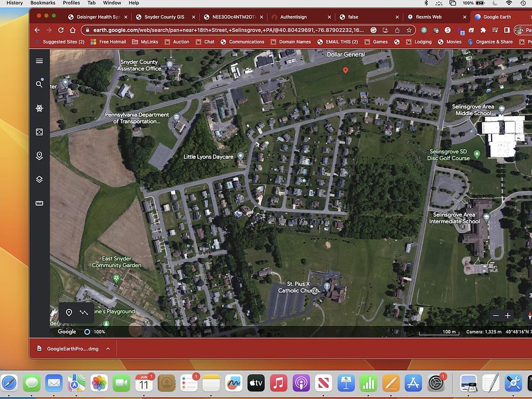Open Projects pin icon in sidebar
This screenshot has height=399, width=532.
click(39, 156)
